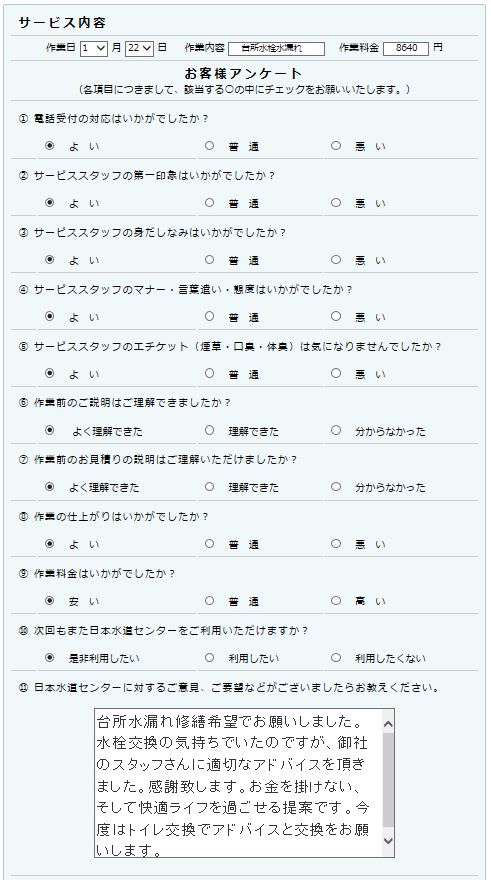Choose 悪い for question ⑤ エチケット
This screenshot has width=491, height=880.
336,373
